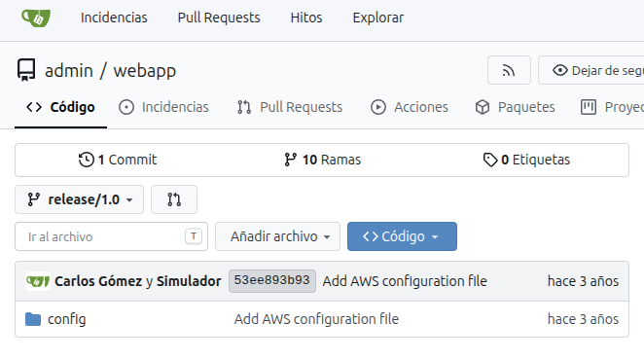
Task: Open Explorar in the top navigation
Action: [377, 18]
